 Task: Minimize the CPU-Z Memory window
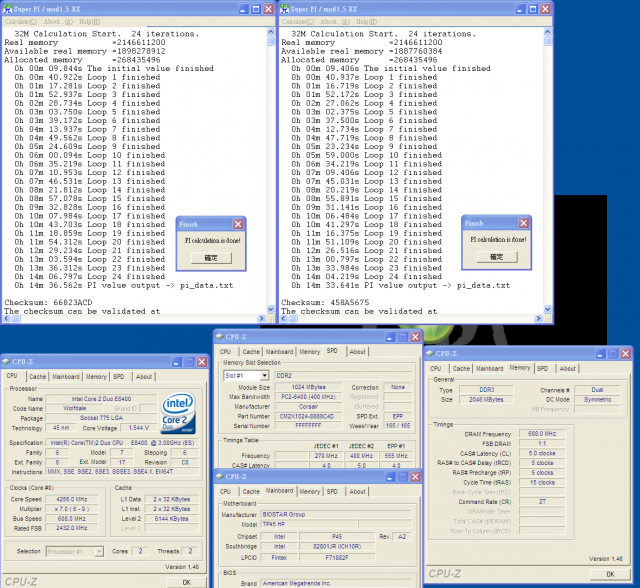click(600, 354)
